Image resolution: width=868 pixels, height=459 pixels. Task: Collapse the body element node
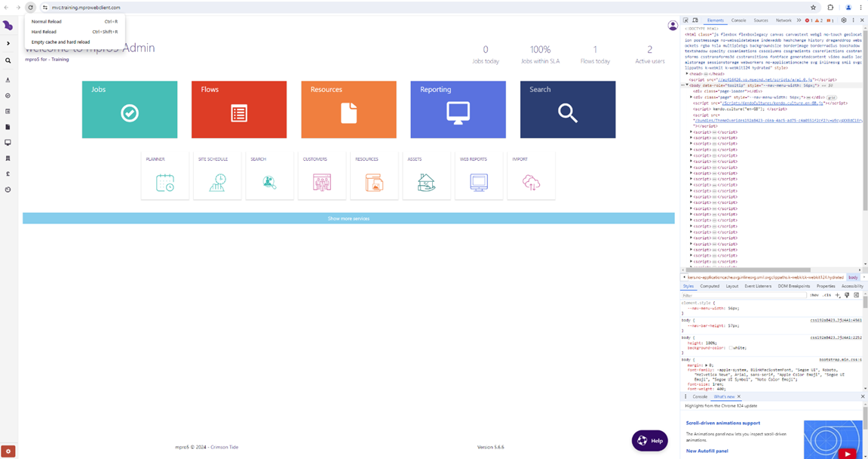[688, 85]
